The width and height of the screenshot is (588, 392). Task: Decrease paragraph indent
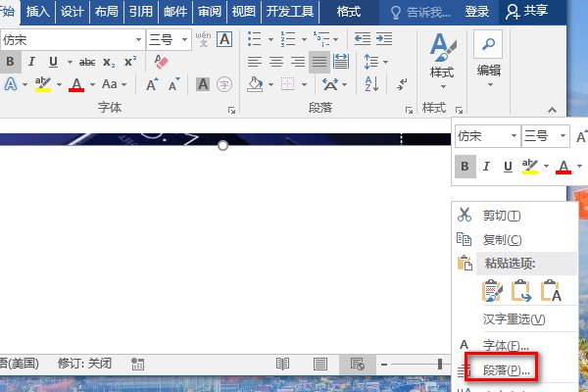[x=363, y=39]
